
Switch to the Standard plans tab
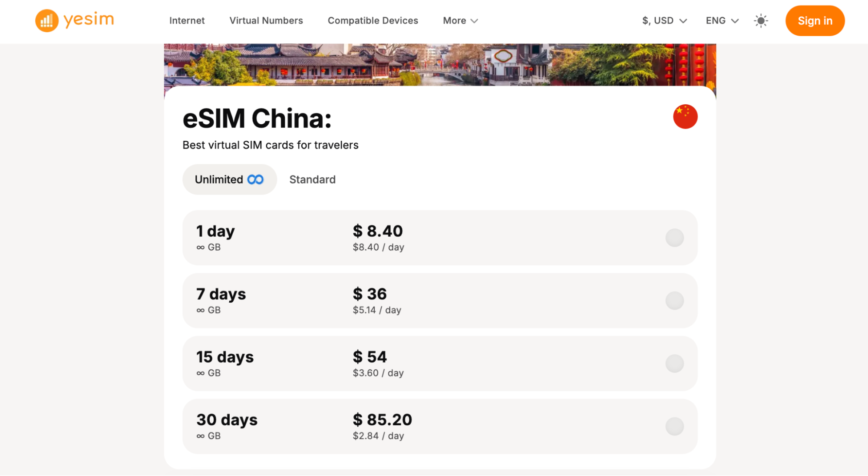point(312,179)
